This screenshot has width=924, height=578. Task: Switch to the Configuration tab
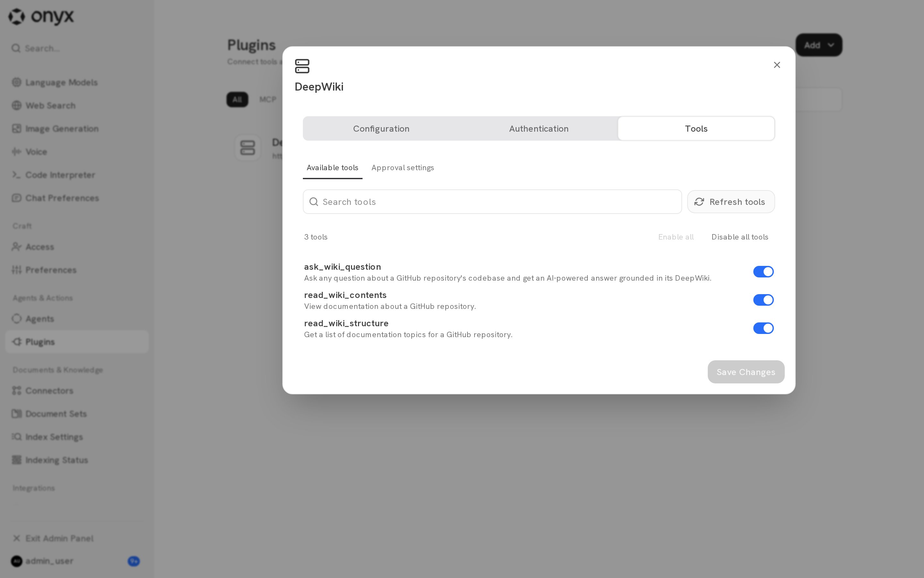(x=381, y=129)
